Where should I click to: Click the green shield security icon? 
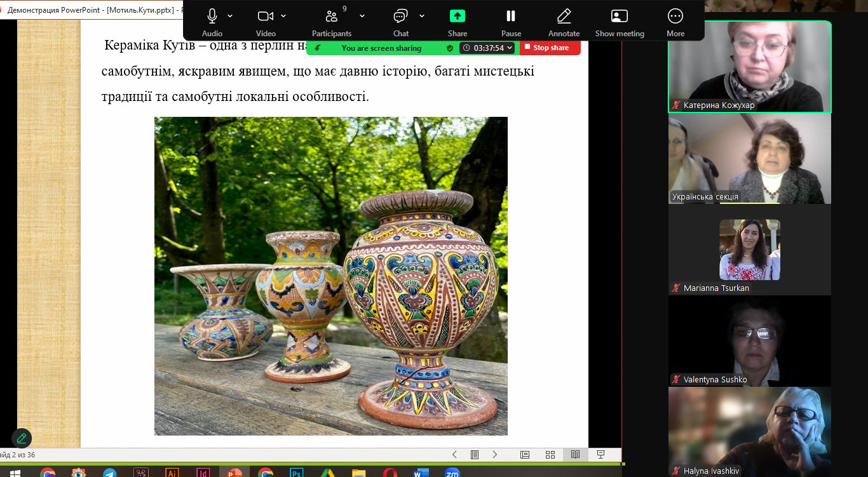click(x=450, y=48)
